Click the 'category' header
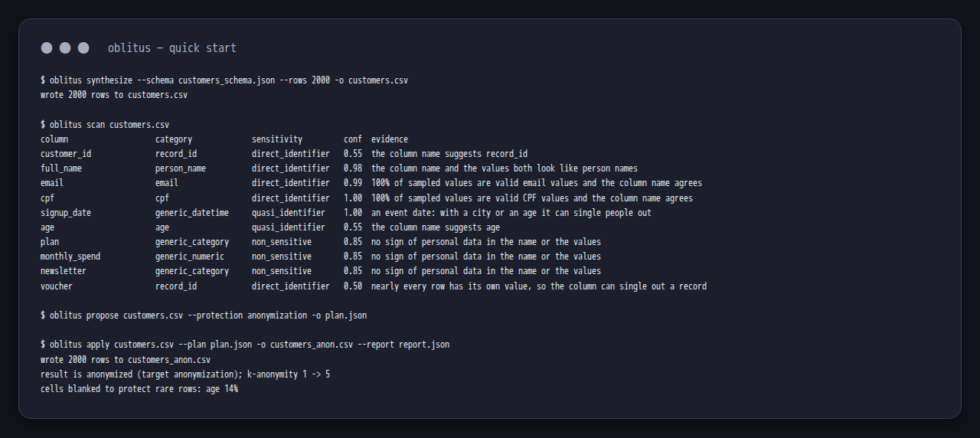Screen dimensions: 980x438 click(174, 139)
